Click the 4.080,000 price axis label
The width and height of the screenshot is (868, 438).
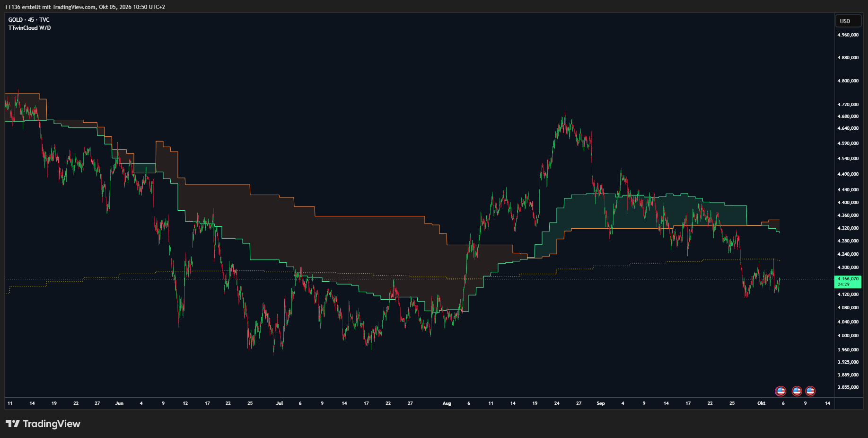click(x=848, y=308)
